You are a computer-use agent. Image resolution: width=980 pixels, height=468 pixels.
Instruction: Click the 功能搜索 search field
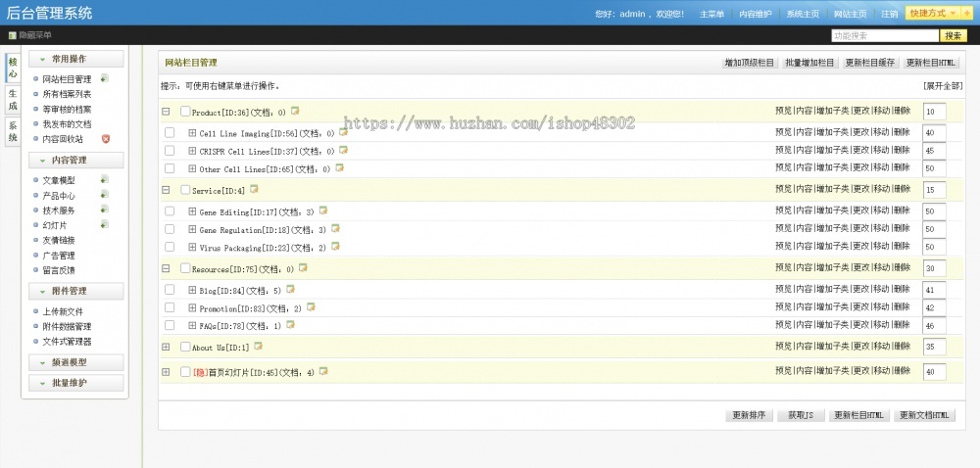click(885, 35)
